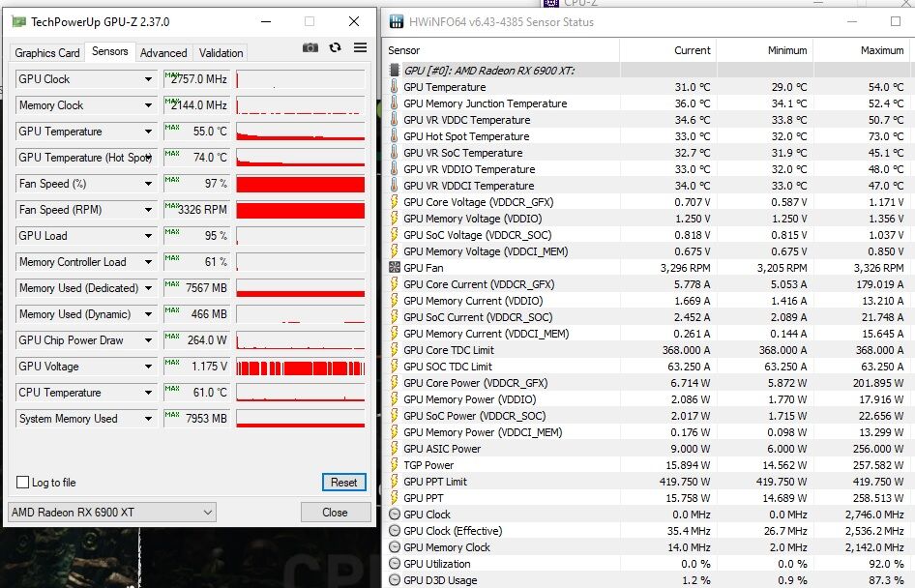
Task: Go to the Validation tab
Action: [221, 53]
